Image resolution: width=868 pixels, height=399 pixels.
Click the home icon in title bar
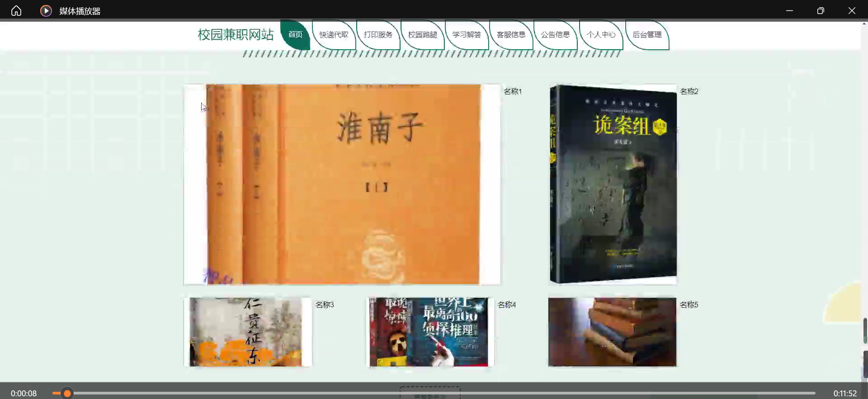[x=16, y=10]
